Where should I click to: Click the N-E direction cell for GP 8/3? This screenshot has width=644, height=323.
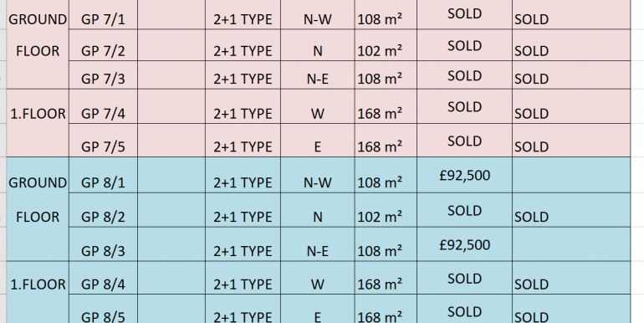(318, 244)
